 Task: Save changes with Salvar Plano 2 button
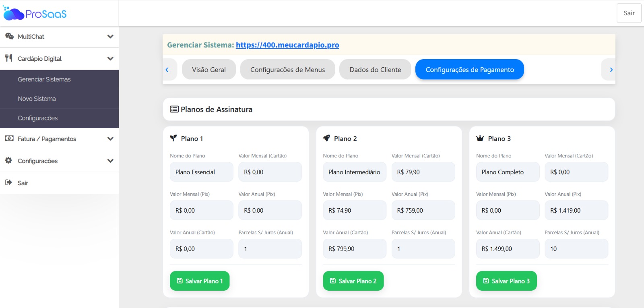pyautogui.click(x=353, y=281)
